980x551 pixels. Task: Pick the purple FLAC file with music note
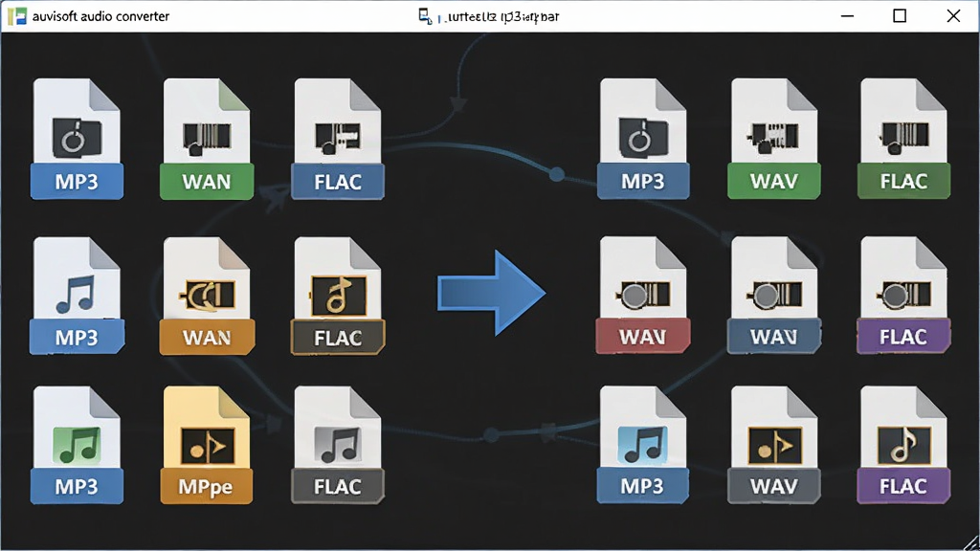coord(903,445)
